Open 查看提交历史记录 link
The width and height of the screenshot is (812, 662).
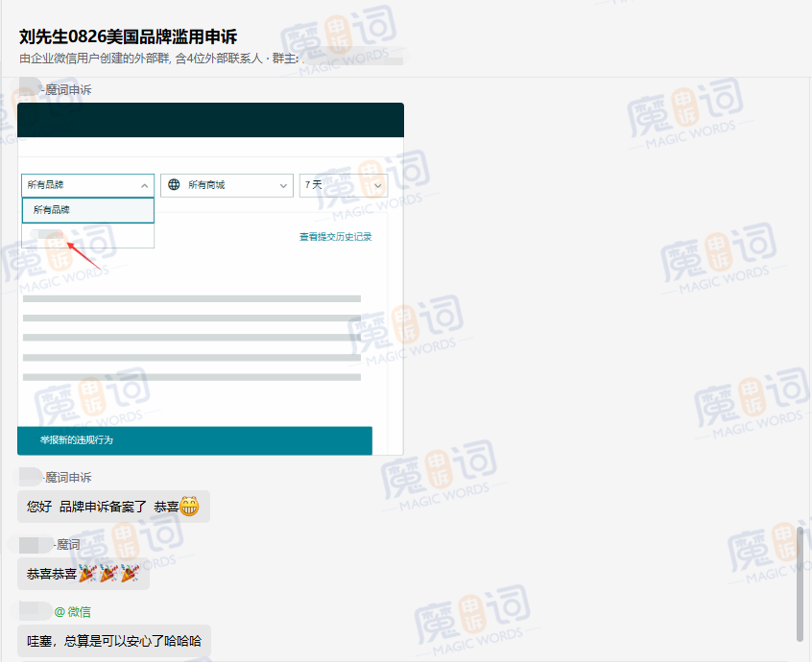336,237
